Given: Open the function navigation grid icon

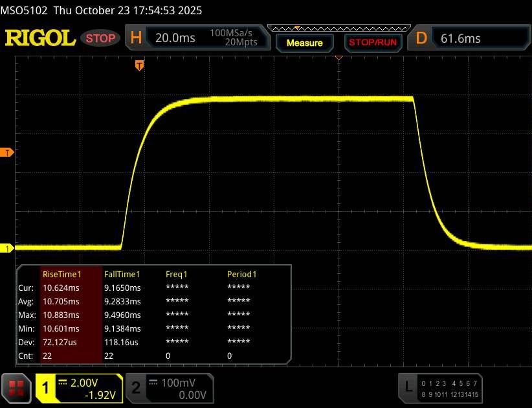Looking at the screenshot, I should (17, 387).
